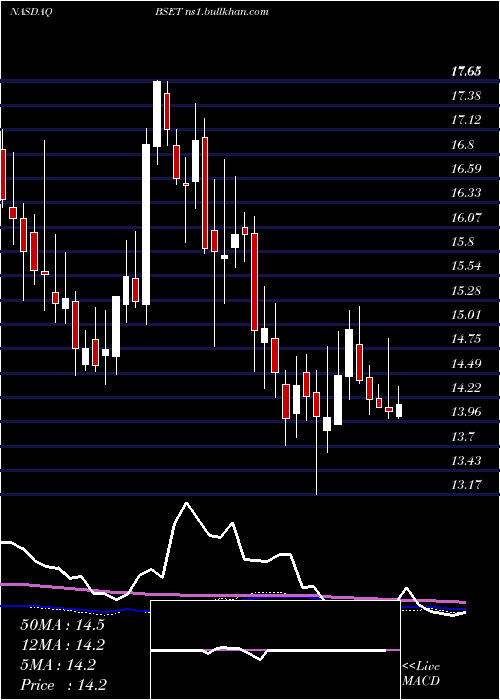The height and width of the screenshot is (700, 500).
Task: Click the 14.75 price axis label
Action: 467,339
